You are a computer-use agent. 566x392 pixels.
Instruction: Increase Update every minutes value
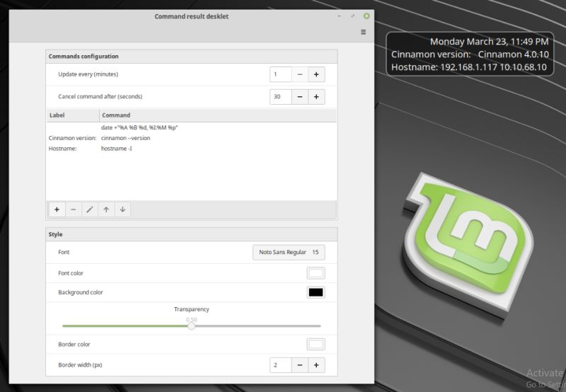[x=316, y=74]
